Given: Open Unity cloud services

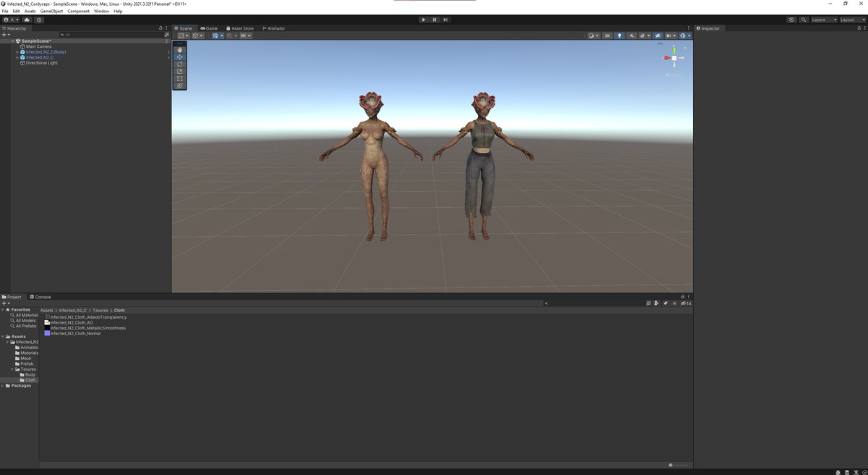Looking at the screenshot, I should click(x=27, y=20).
